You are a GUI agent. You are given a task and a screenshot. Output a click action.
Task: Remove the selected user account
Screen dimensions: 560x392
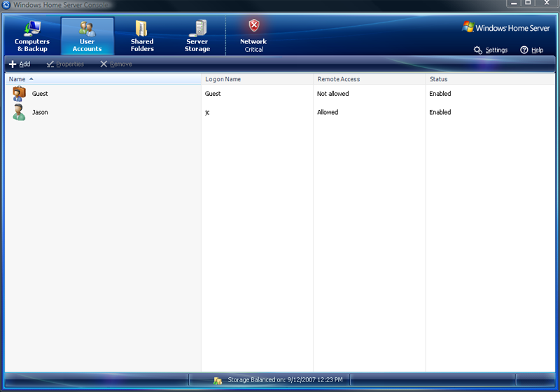pyautogui.click(x=115, y=64)
